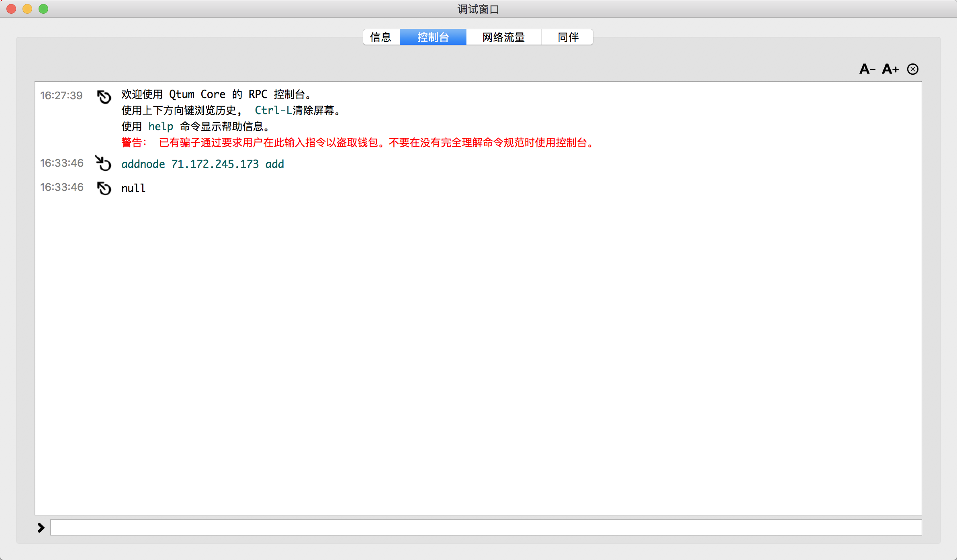Click the null response arrow icon
This screenshot has height=560, width=957.
pyautogui.click(x=104, y=188)
